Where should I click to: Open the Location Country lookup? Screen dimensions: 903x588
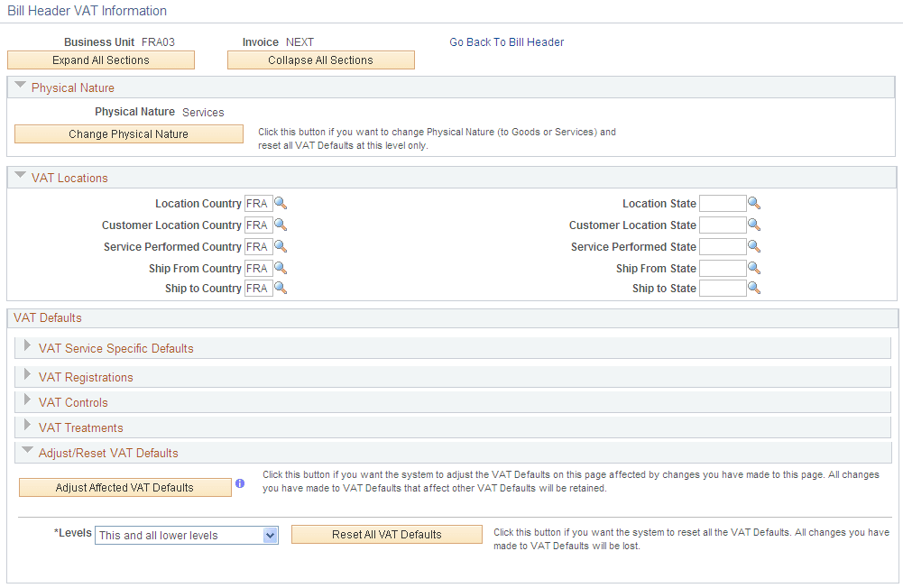click(x=280, y=203)
